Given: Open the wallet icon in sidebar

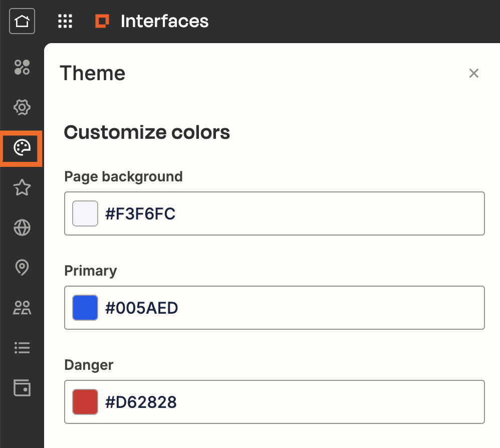Looking at the screenshot, I should 22,388.
